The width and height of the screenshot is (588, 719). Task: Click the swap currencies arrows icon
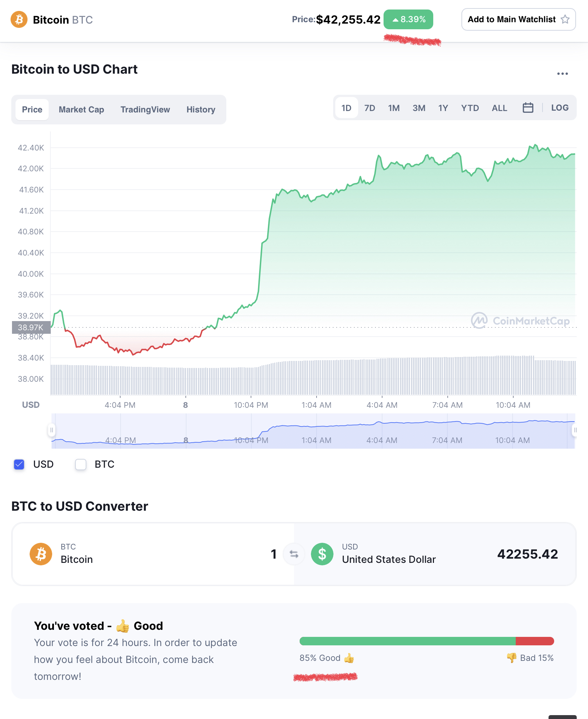click(294, 554)
